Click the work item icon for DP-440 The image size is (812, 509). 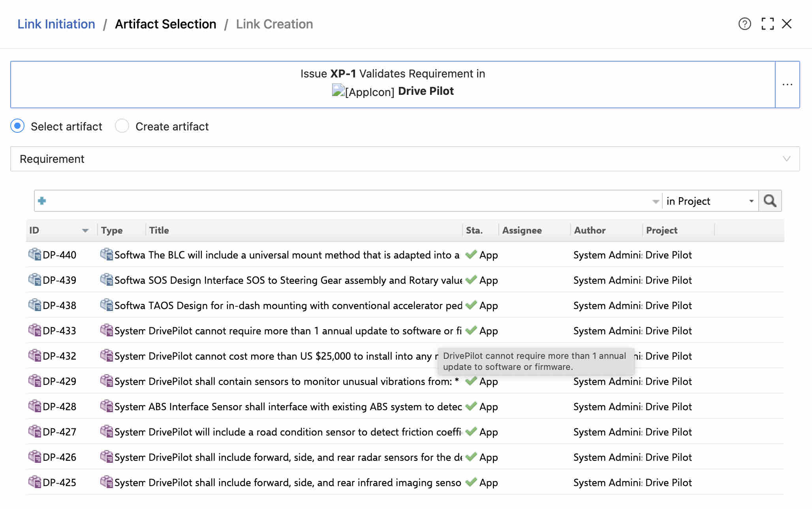(35, 254)
